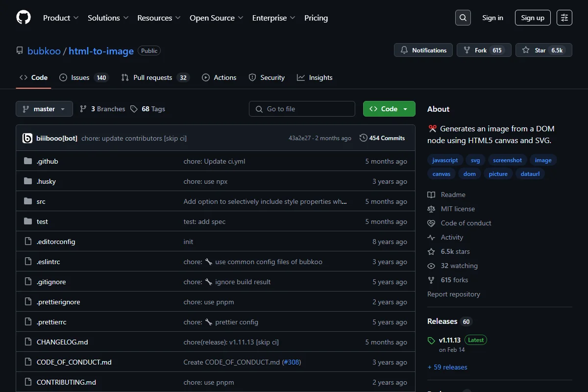Open the .github folder
The width and height of the screenshot is (588, 392).
[x=48, y=161]
